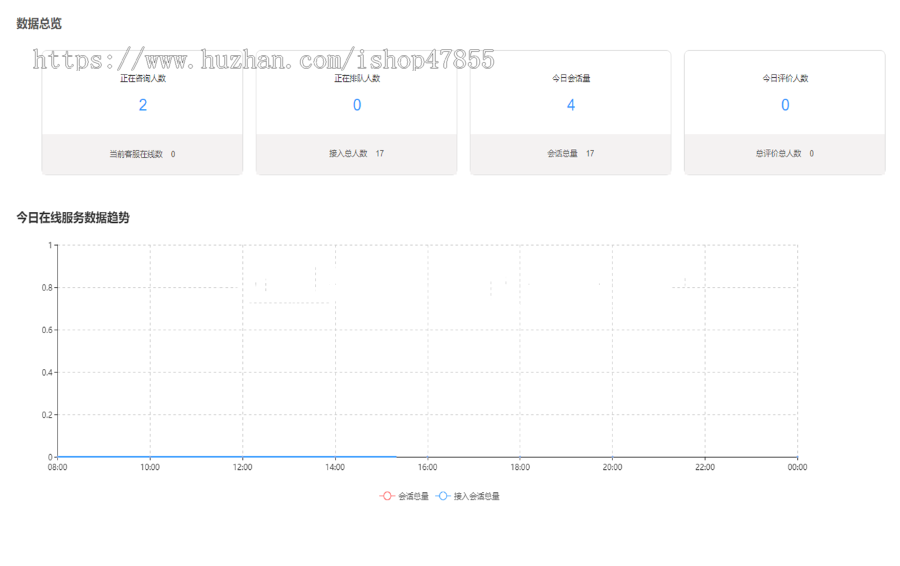
Task: Click the 14:00 x-axis label
Action: pos(335,467)
